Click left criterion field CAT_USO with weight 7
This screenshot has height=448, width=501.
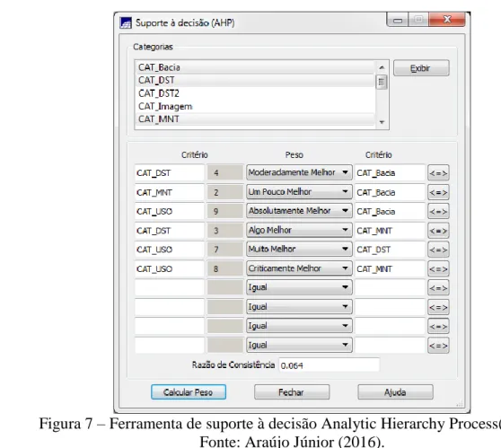pos(170,250)
